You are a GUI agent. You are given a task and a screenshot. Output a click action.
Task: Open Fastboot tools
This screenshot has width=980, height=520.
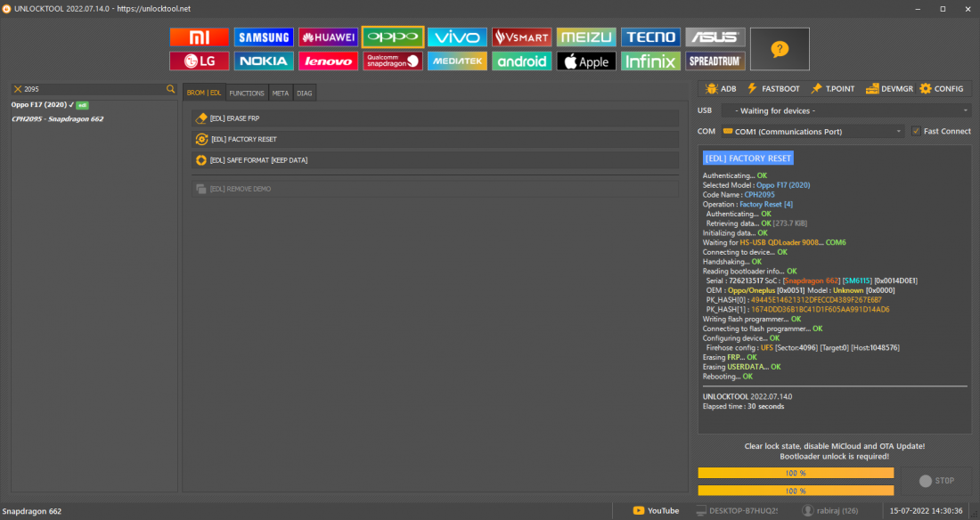click(x=773, y=89)
